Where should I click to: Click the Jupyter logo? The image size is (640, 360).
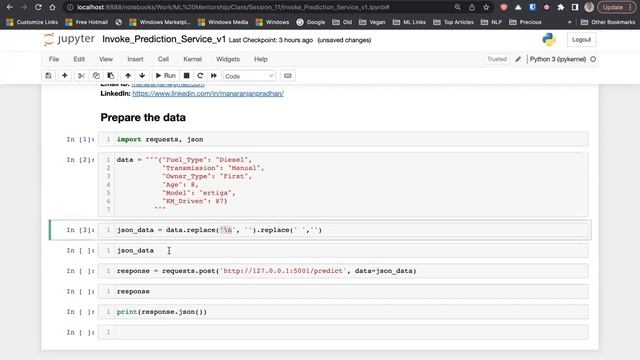tap(69, 39)
